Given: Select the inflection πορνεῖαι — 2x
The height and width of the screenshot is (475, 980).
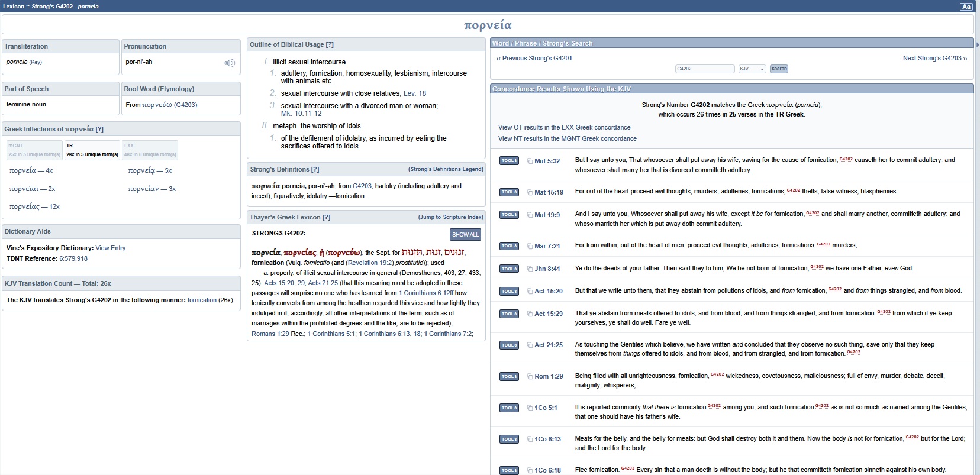Looking at the screenshot, I should click(32, 189).
